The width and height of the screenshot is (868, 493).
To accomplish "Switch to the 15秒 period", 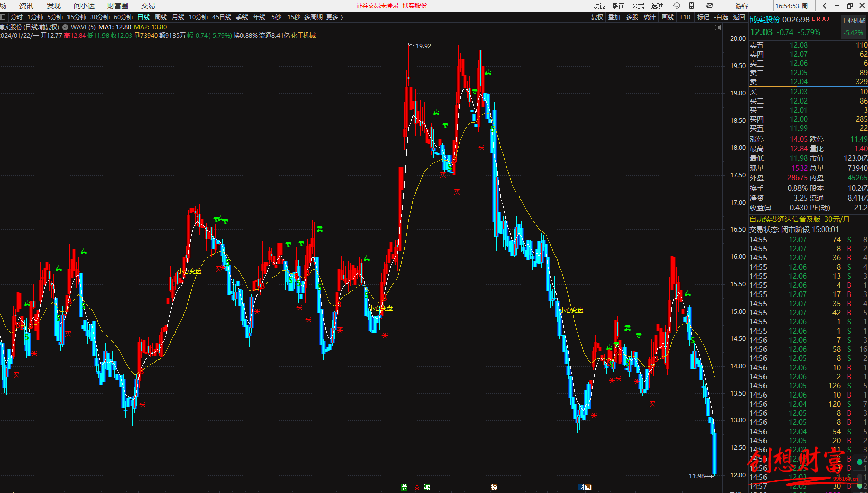I will click(x=294, y=17).
